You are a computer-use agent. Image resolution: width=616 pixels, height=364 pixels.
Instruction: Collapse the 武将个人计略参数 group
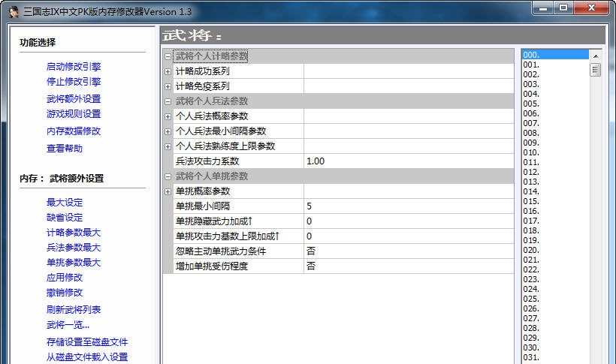pos(168,56)
